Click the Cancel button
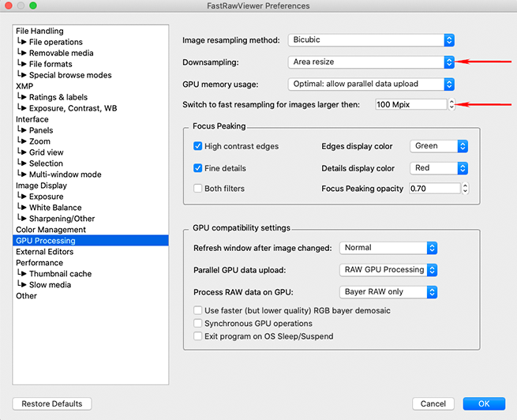This screenshot has width=517, height=420. click(x=433, y=403)
